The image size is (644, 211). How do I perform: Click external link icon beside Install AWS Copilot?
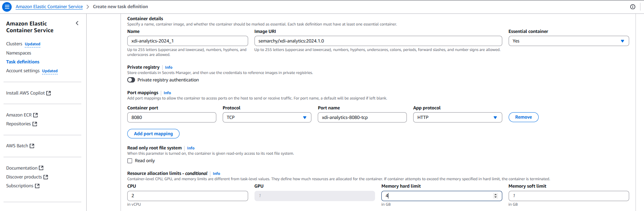(x=49, y=93)
